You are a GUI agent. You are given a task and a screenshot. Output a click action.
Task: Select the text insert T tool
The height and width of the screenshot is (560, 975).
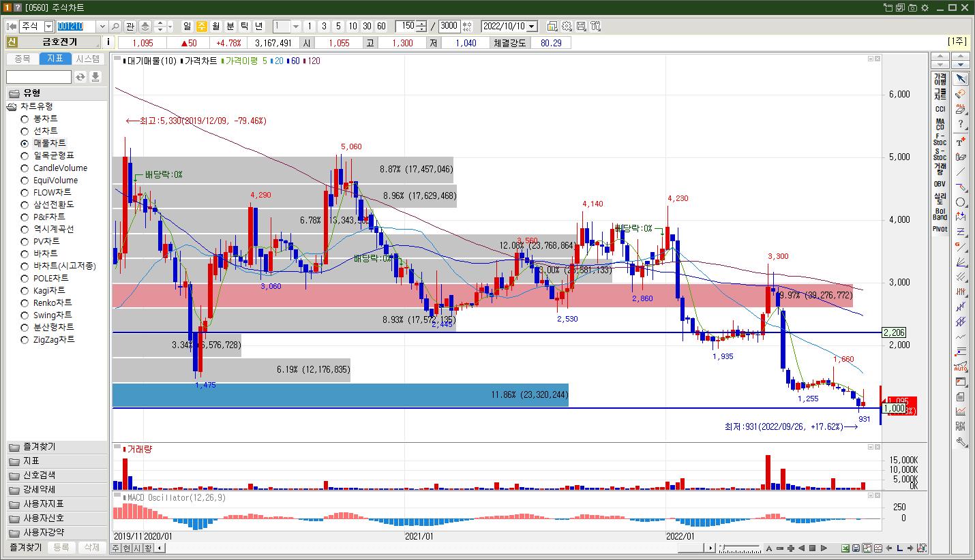(x=961, y=142)
